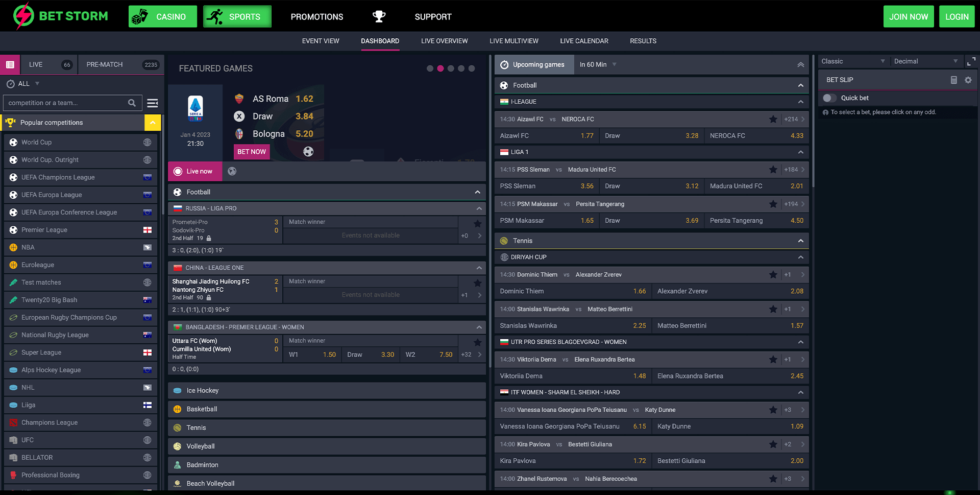Open the Live Calendar tab
980x495 pixels.
pyautogui.click(x=584, y=41)
